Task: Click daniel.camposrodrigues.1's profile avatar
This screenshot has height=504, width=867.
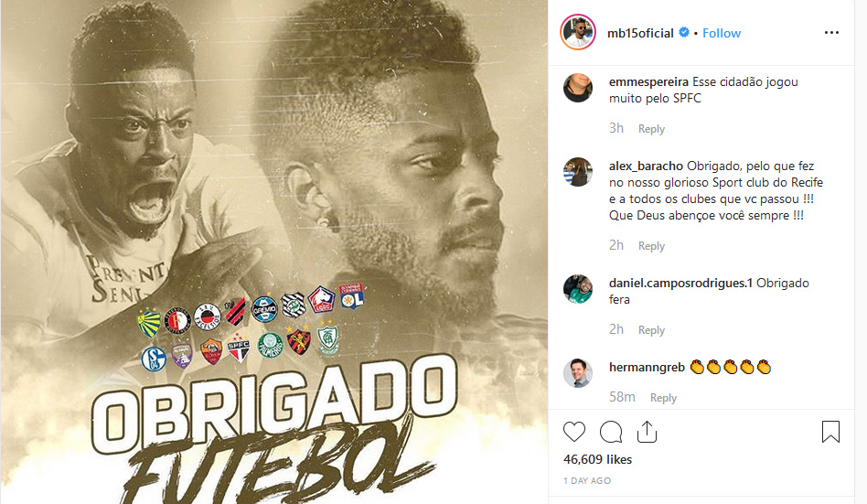Action: (x=578, y=289)
